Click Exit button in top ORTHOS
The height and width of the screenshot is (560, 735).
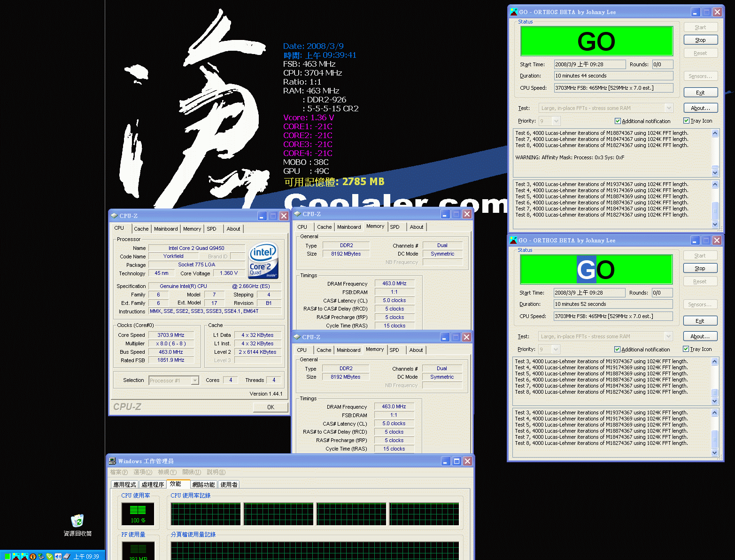(x=701, y=93)
